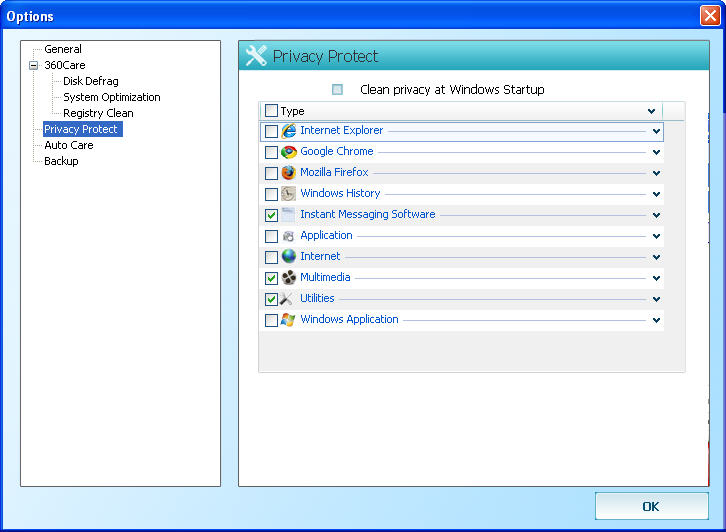Click the Internet Explorer label

(x=342, y=131)
